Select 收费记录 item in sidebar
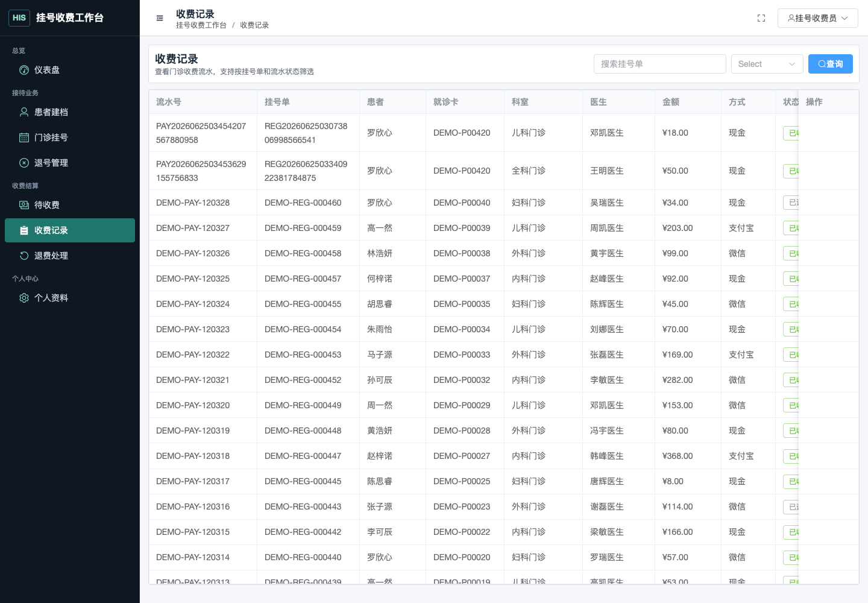Screen dimensions: 868x603 pyautogui.click(x=70, y=230)
